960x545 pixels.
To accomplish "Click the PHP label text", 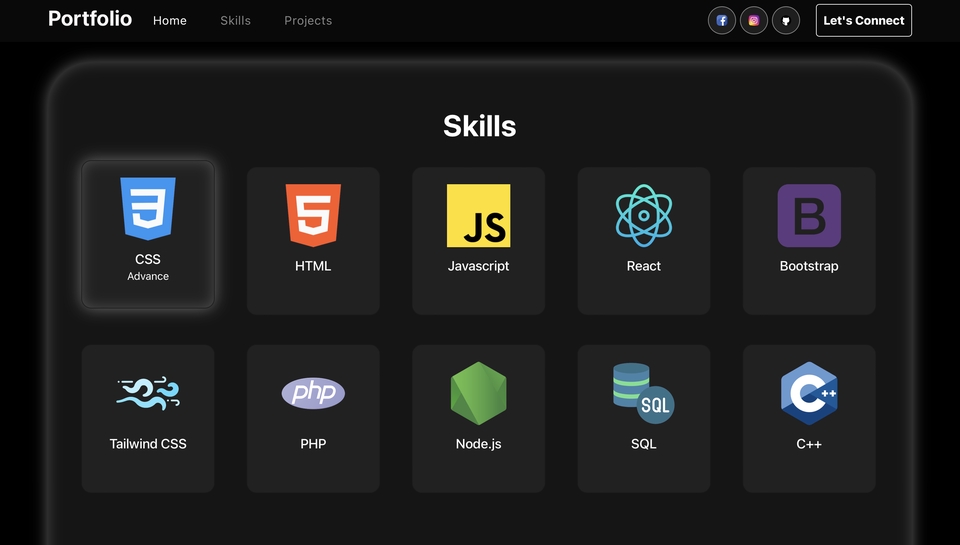I will point(313,443).
